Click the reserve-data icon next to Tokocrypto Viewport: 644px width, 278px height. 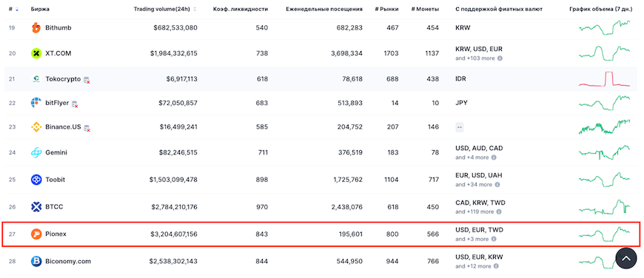(87, 80)
